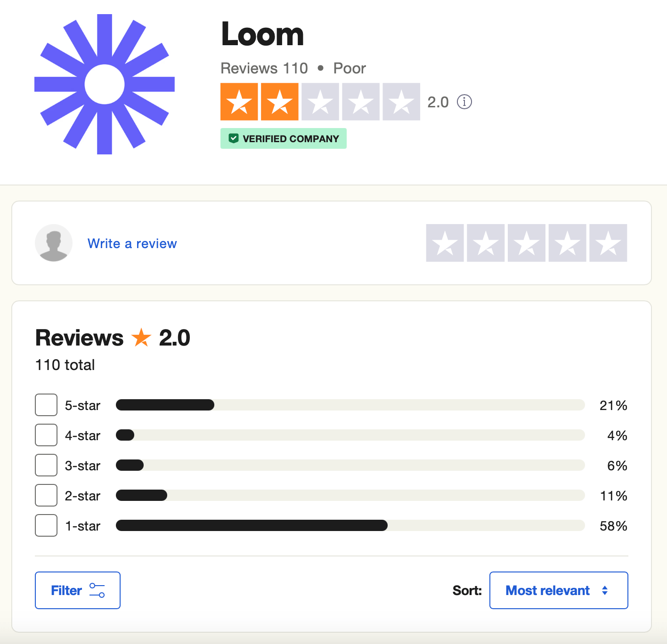Click the 5-star 21% rating bar
This screenshot has height=644, width=667.
tap(350, 405)
